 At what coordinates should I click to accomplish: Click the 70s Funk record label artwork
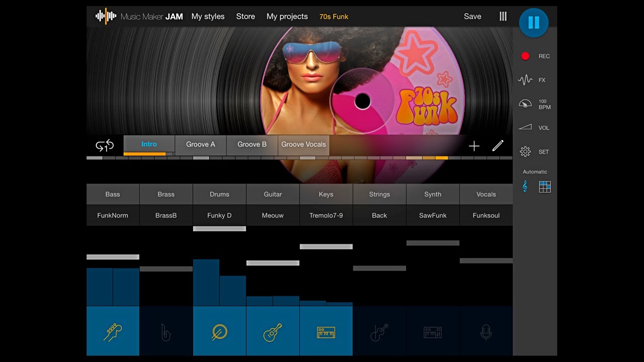pos(427,107)
